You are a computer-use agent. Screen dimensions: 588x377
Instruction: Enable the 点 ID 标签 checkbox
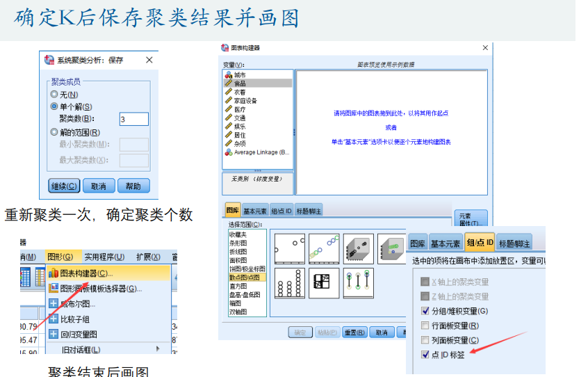pos(425,355)
